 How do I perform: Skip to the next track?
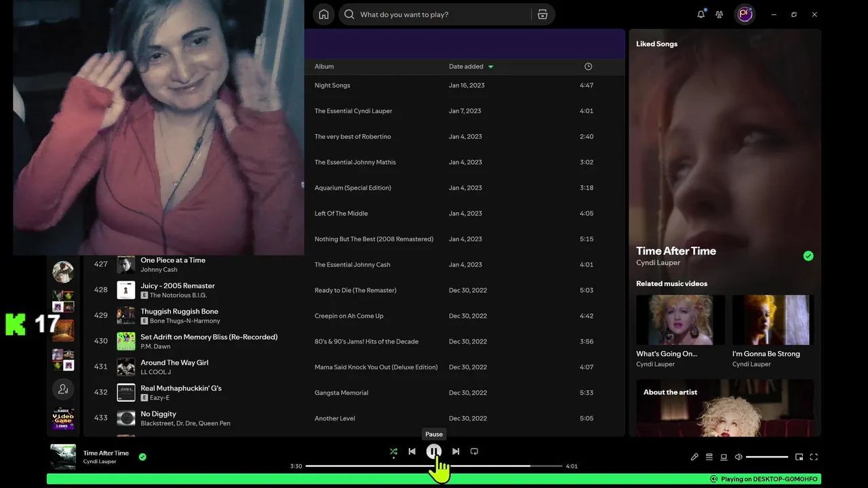[x=456, y=451]
